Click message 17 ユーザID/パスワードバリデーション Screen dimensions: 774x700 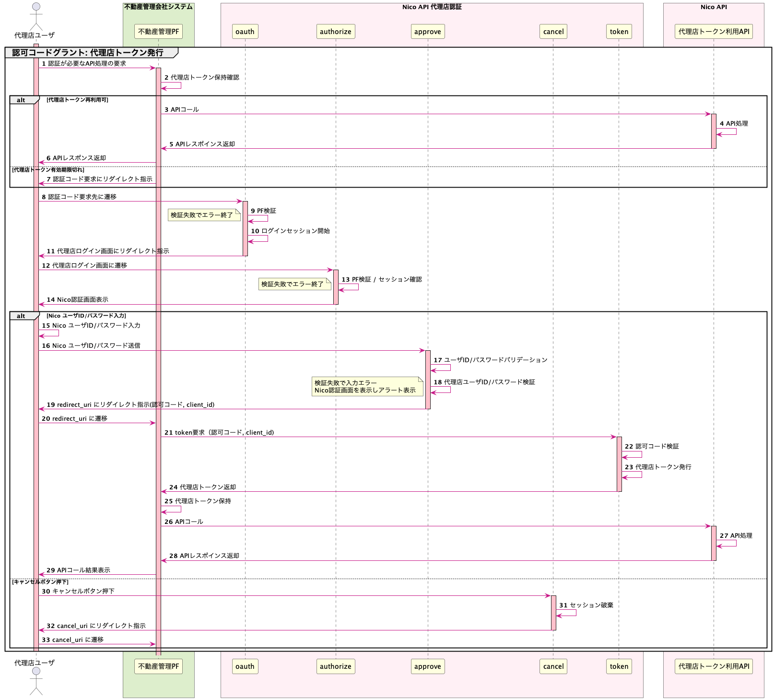[491, 360]
